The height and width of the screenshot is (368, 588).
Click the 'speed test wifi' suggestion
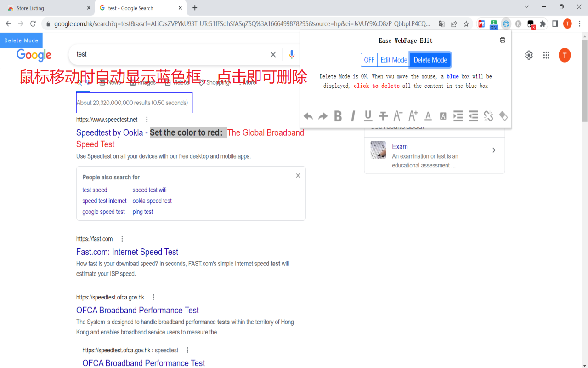pyautogui.click(x=149, y=190)
